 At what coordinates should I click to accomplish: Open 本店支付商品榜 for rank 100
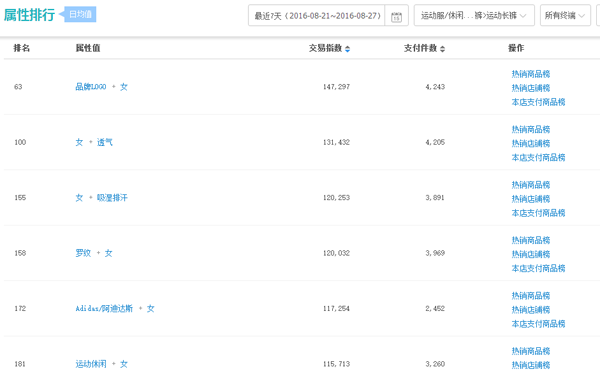[538, 157]
